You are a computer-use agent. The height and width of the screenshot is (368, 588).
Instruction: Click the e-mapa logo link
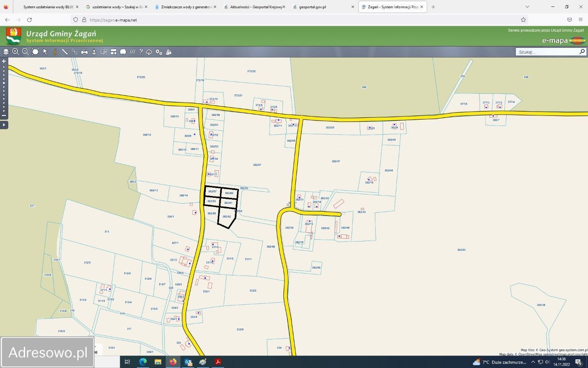tap(563, 40)
